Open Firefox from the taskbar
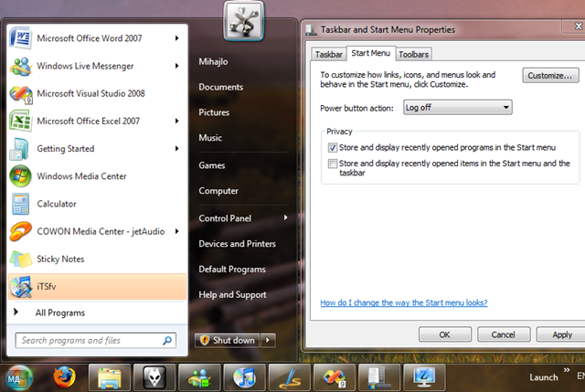Image resolution: width=585 pixels, height=392 pixels. pyautogui.click(x=64, y=377)
